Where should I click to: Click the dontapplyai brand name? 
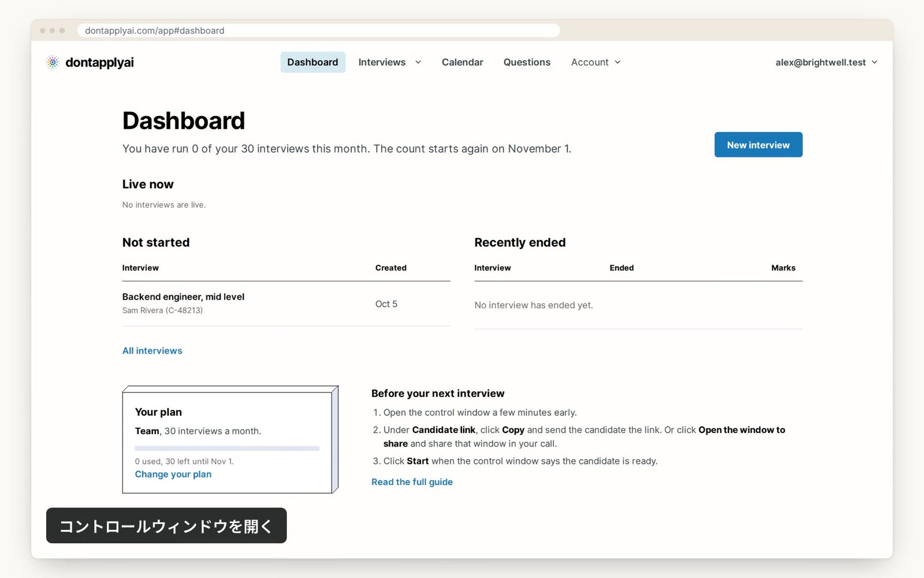pos(99,62)
